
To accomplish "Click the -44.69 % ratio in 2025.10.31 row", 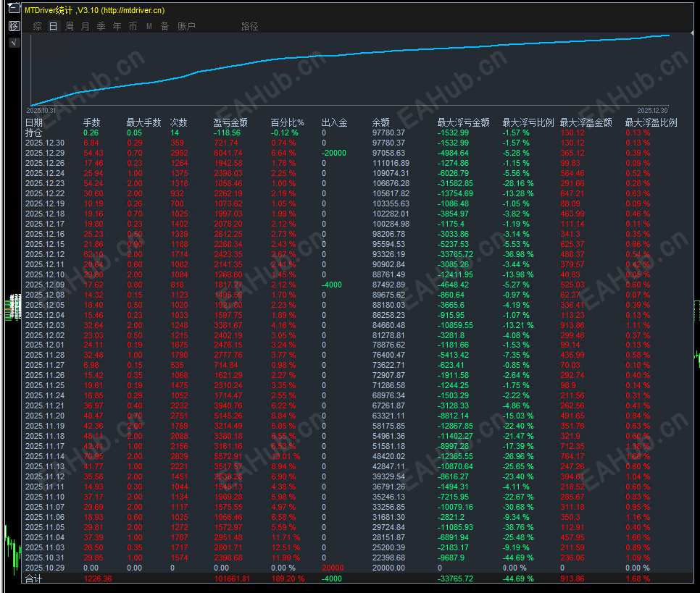I will click(518, 558).
